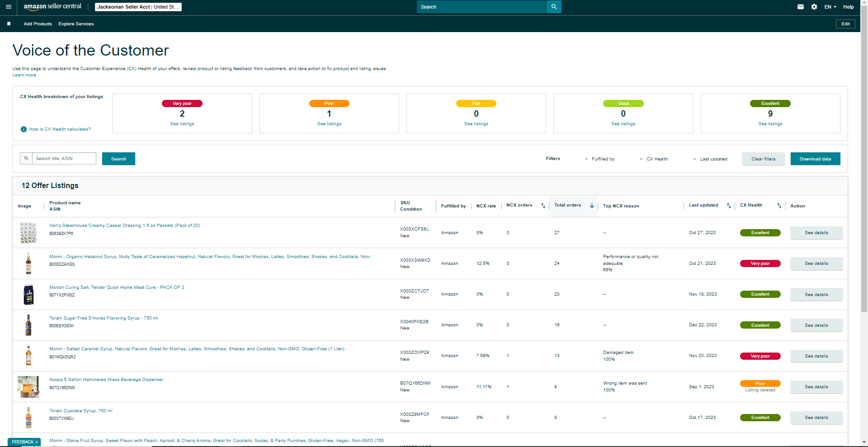The image size is (868, 447).
Task: Open the messages envelope icon
Action: coord(801,7)
